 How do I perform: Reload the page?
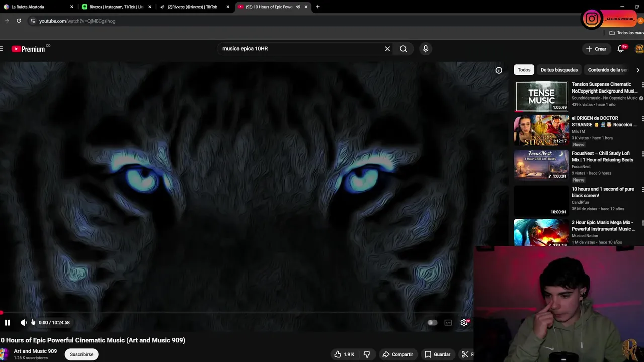pyautogui.click(x=19, y=21)
